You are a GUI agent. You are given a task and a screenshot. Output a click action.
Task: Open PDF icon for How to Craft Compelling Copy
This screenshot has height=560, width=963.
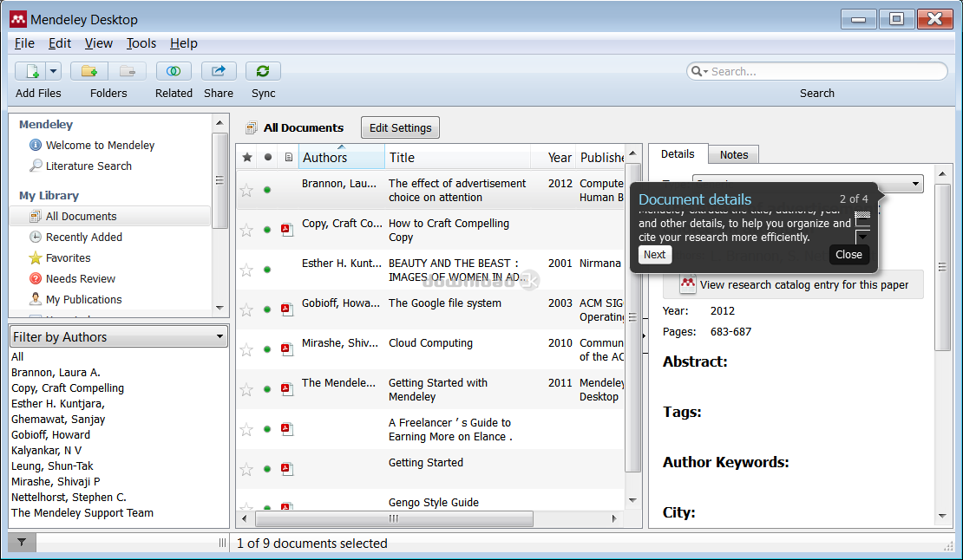click(287, 230)
